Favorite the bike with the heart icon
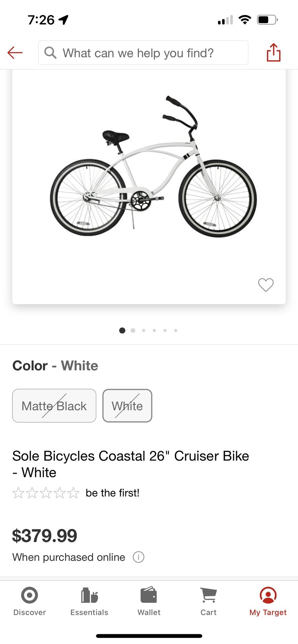The image size is (298, 644). coord(266,285)
